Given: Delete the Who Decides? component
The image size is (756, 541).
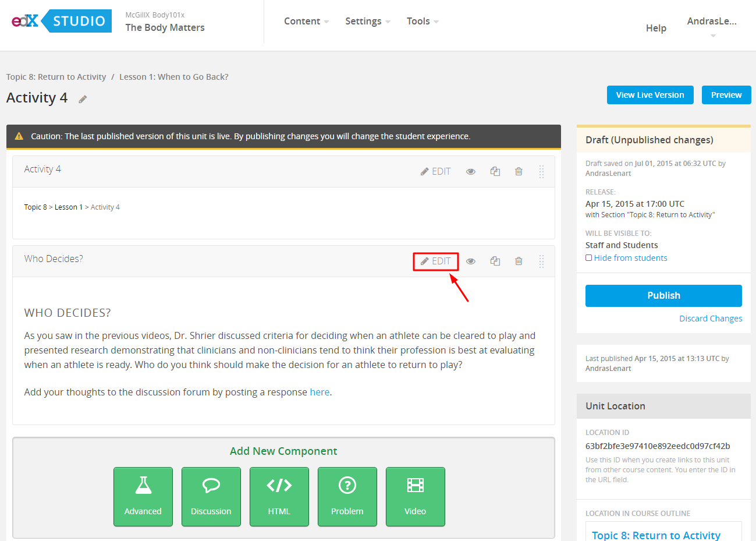Looking at the screenshot, I should tap(519, 261).
